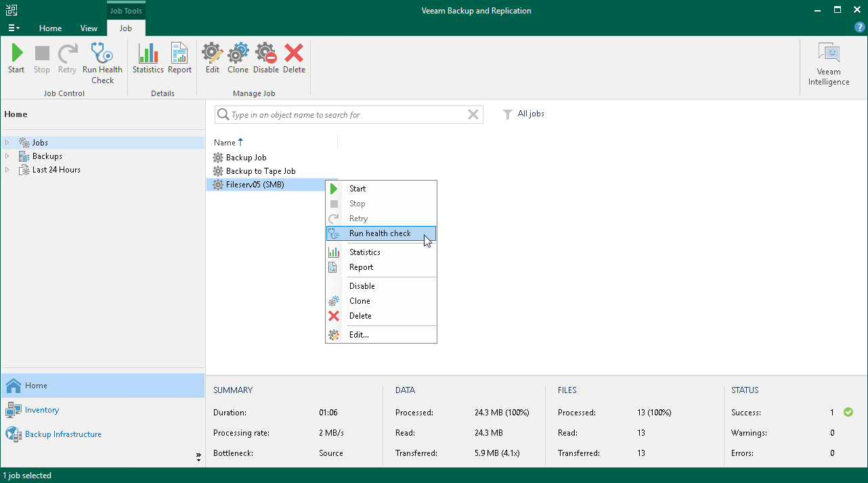
Task: Choose Report in the context menu
Action: tap(381, 267)
